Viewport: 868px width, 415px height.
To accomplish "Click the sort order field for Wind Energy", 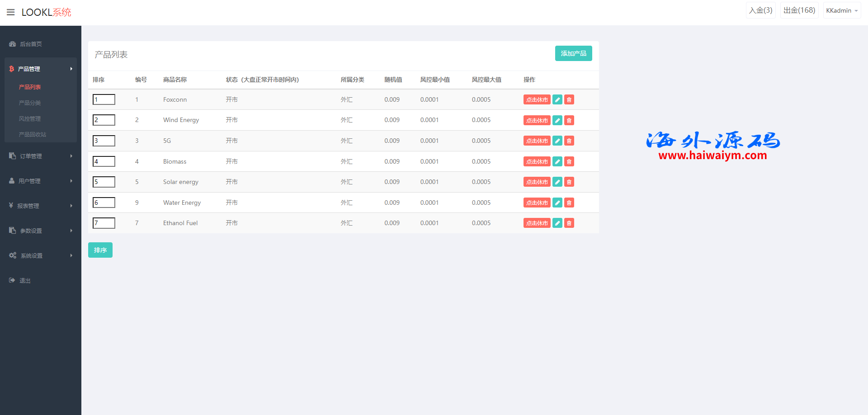I will tap(104, 120).
